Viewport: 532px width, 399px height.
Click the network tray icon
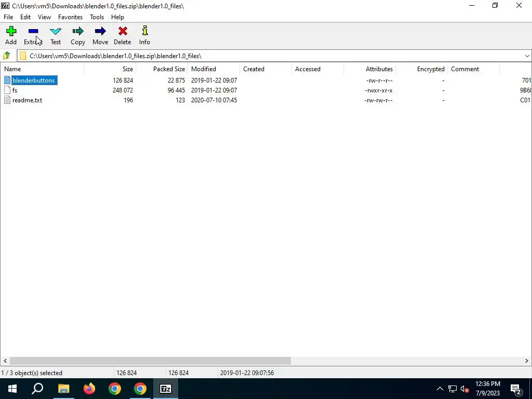pyautogui.click(x=453, y=389)
